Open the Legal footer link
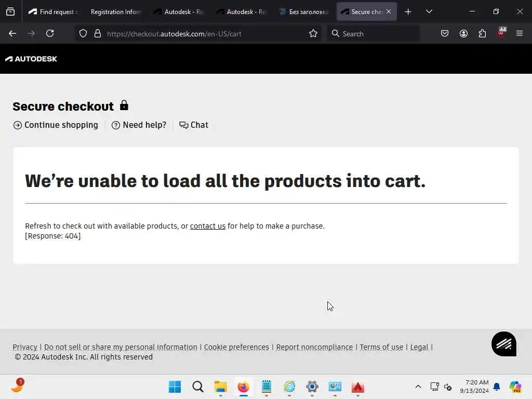Screen dimensions: 532x399 [419, 347]
